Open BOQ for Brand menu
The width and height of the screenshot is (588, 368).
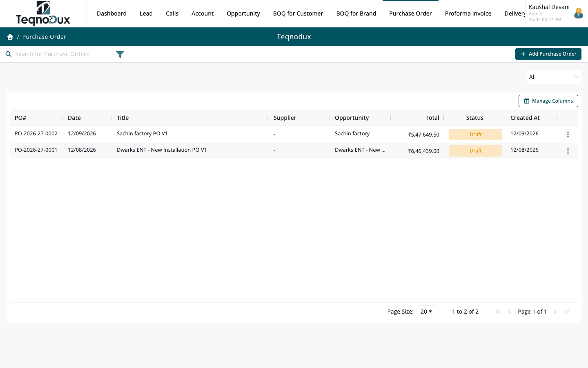click(x=356, y=13)
